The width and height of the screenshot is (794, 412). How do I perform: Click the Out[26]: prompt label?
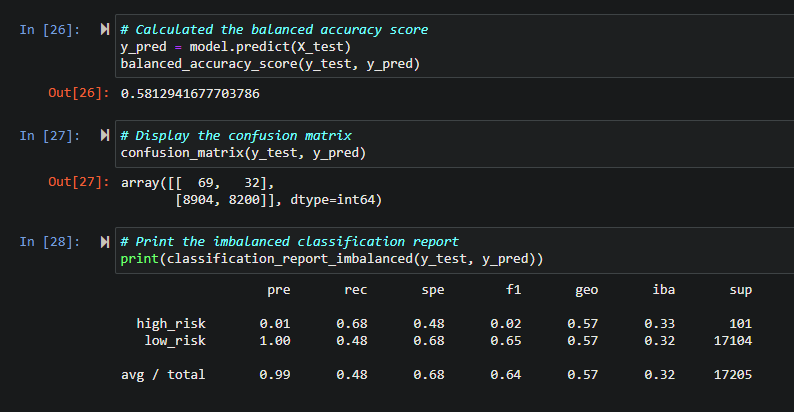(x=78, y=93)
